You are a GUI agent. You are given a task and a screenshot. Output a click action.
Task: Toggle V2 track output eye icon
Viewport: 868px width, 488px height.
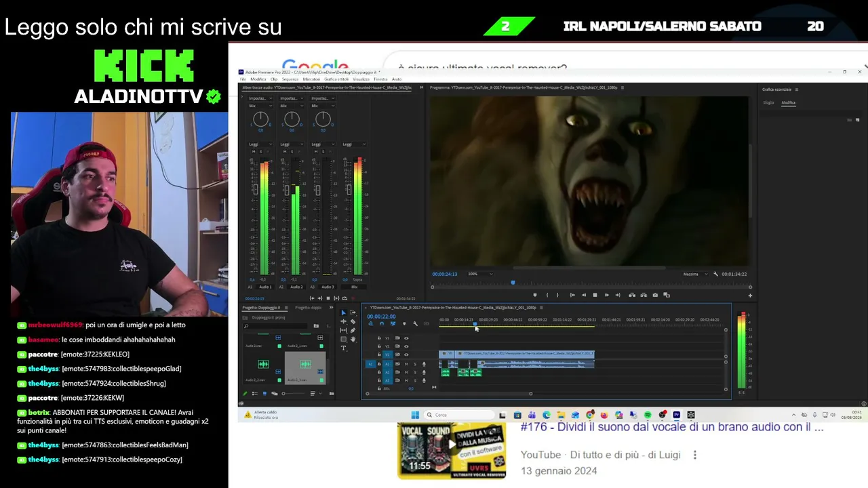click(x=406, y=346)
